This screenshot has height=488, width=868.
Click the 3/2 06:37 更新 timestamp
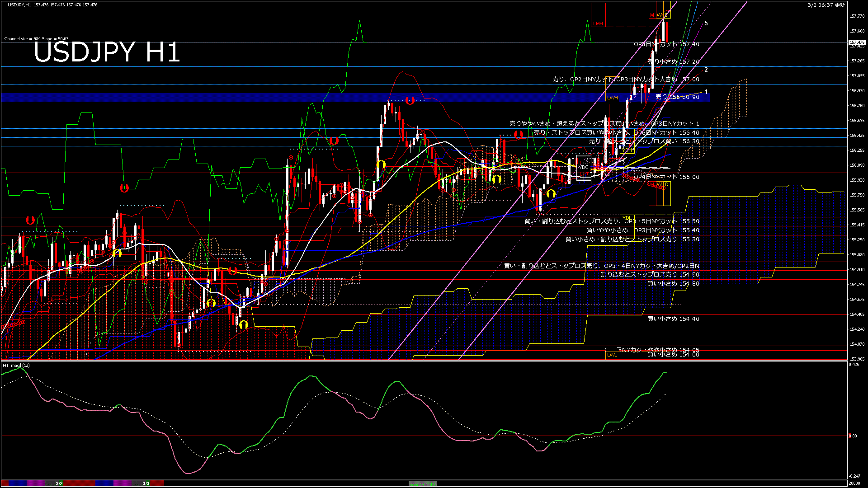pos(826,5)
